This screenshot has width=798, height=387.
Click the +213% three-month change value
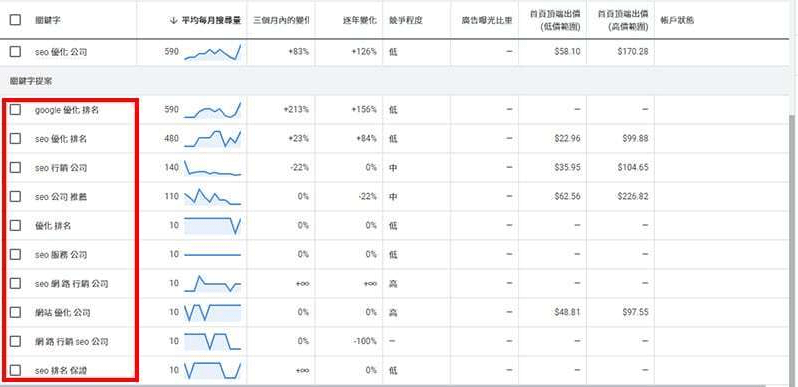297,109
